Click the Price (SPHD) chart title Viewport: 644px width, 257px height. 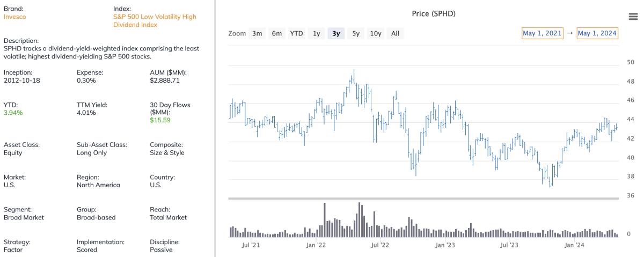click(434, 13)
